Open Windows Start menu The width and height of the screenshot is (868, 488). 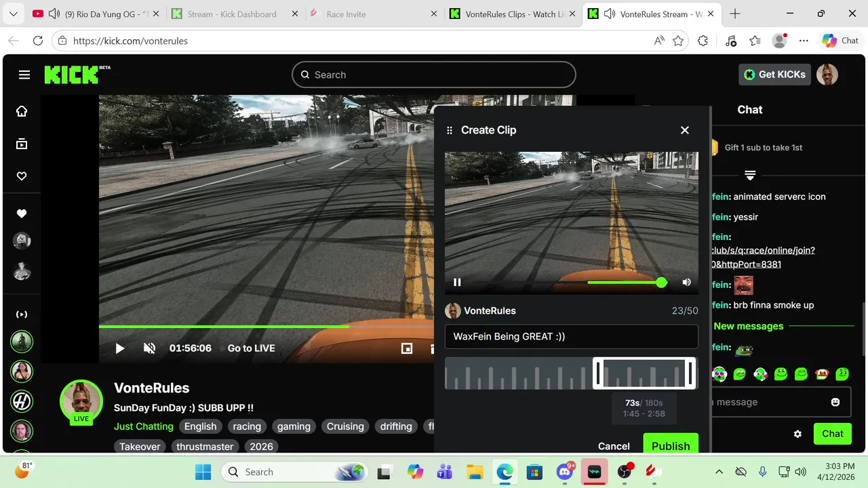tap(203, 472)
